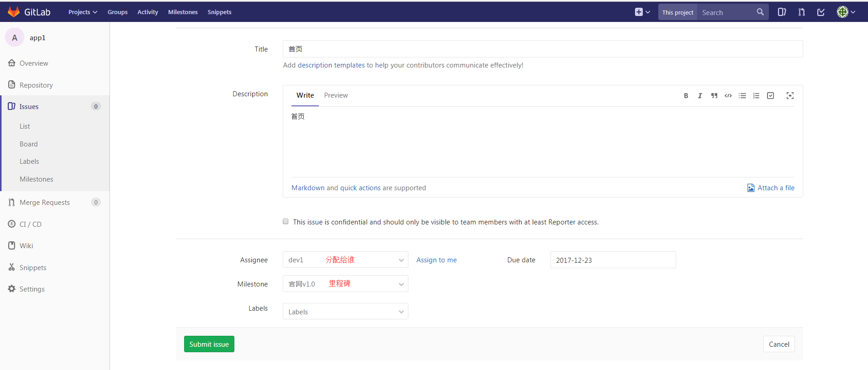Viewport: 868px width, 370px height.
Task: Open Groups in the top navbar
Action: coord(117,12)
